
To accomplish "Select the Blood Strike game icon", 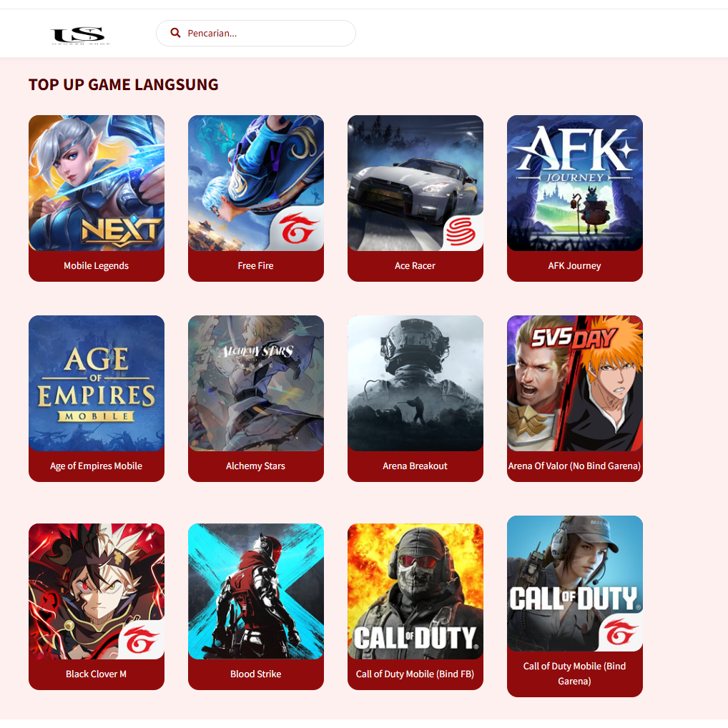I will click(256, 591).
